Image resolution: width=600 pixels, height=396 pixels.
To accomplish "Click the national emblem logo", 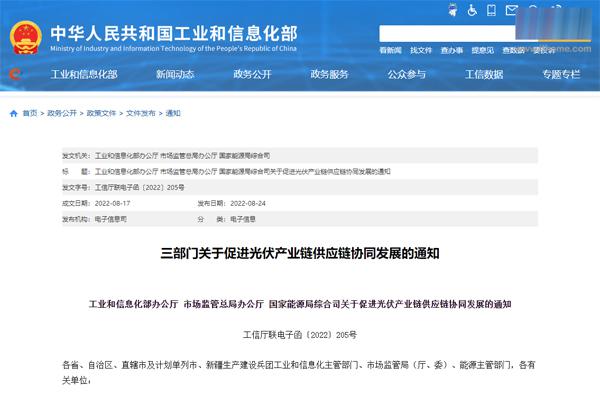I will click(x=25, y=37).
